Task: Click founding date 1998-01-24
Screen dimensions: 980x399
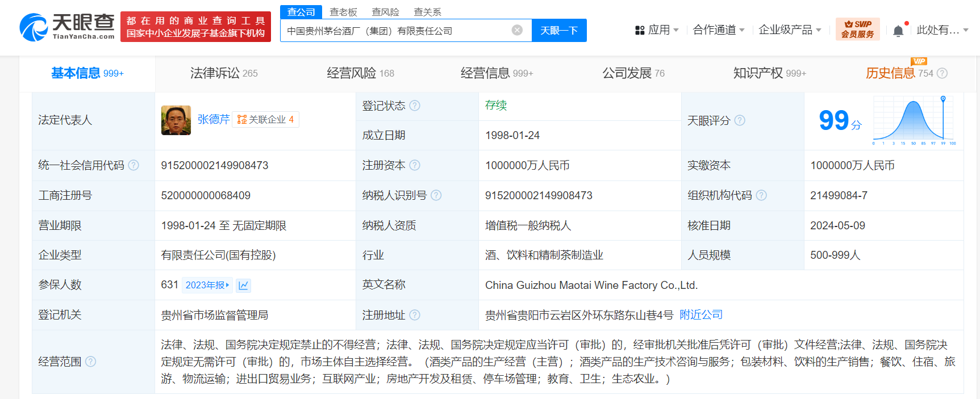Action: (x=512, y=135)
